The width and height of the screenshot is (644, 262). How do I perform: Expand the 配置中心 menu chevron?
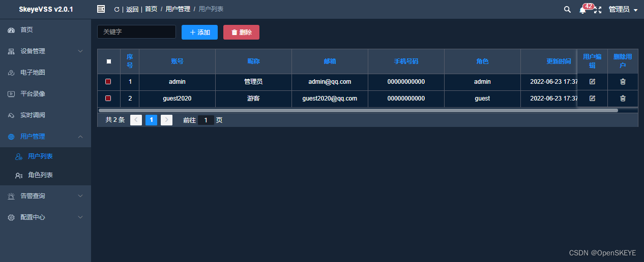point(80,217)
